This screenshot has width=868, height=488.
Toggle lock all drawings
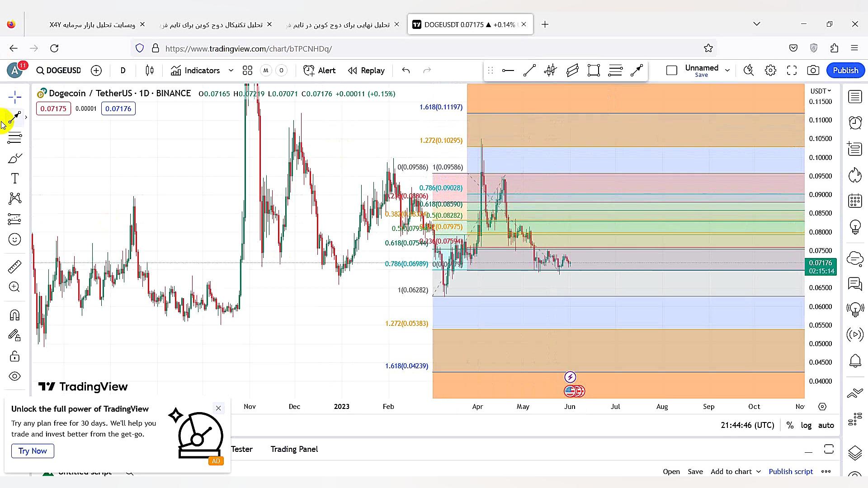[14, 357]
